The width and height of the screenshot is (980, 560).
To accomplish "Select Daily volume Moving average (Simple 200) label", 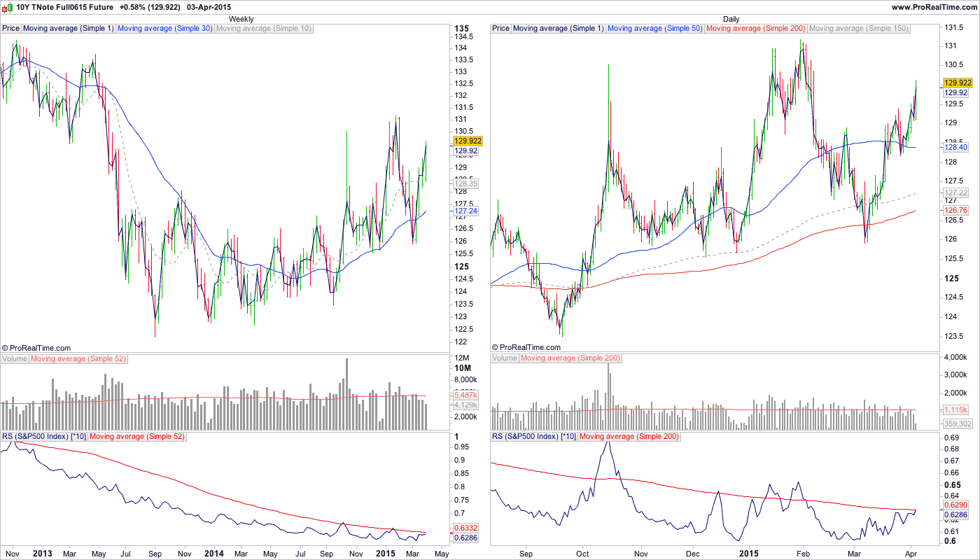I will 570,358.
